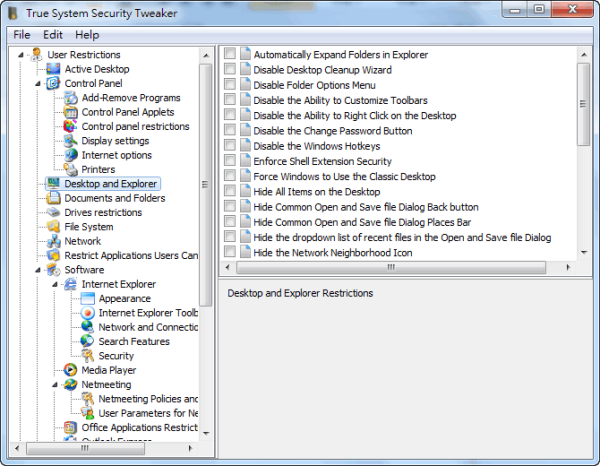
Task: Click the Desktop and Explorer monitor icon
Action: pos(53,184)
